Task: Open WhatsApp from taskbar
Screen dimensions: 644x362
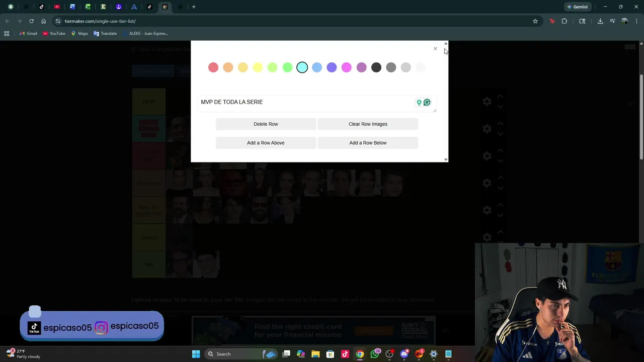Action: pyautogui.click(x=375, y=354)
